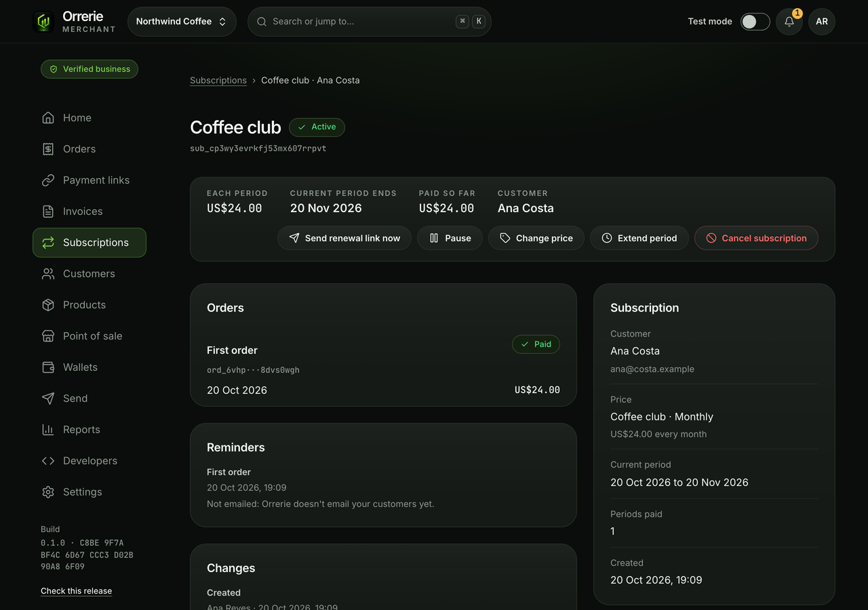The height and width of the screenshot is (610, 868).
Task: Click the Subscriptions repeat icon in sidebar
Action: coord(48,243)
